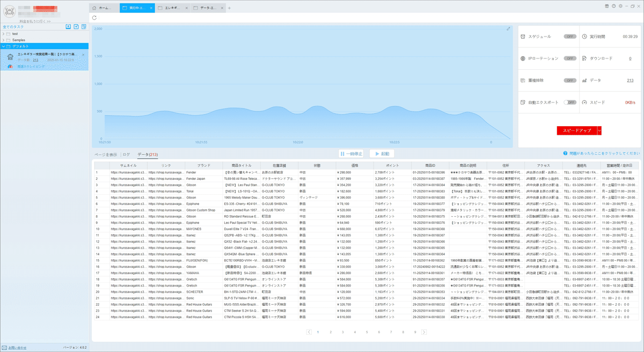Viewport: 644px width, 352px height.
Task: Click the 価格 column header
Action: click(x=354, y=166)
